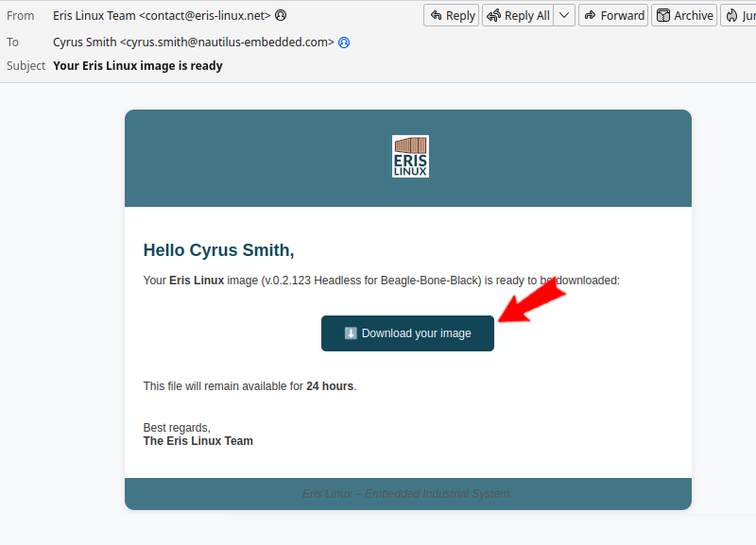
Task: Click the email subject line text
Action: [x=138, y=66]
